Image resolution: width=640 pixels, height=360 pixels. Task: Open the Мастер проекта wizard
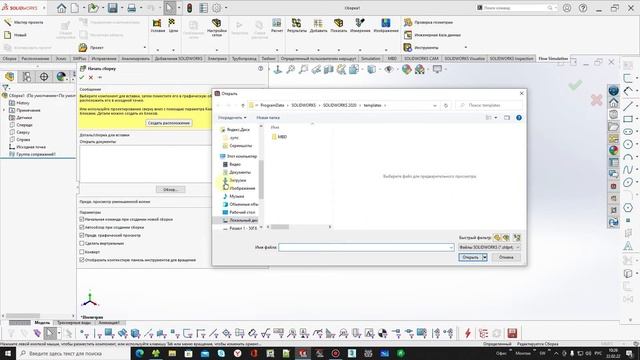(24, 22)
